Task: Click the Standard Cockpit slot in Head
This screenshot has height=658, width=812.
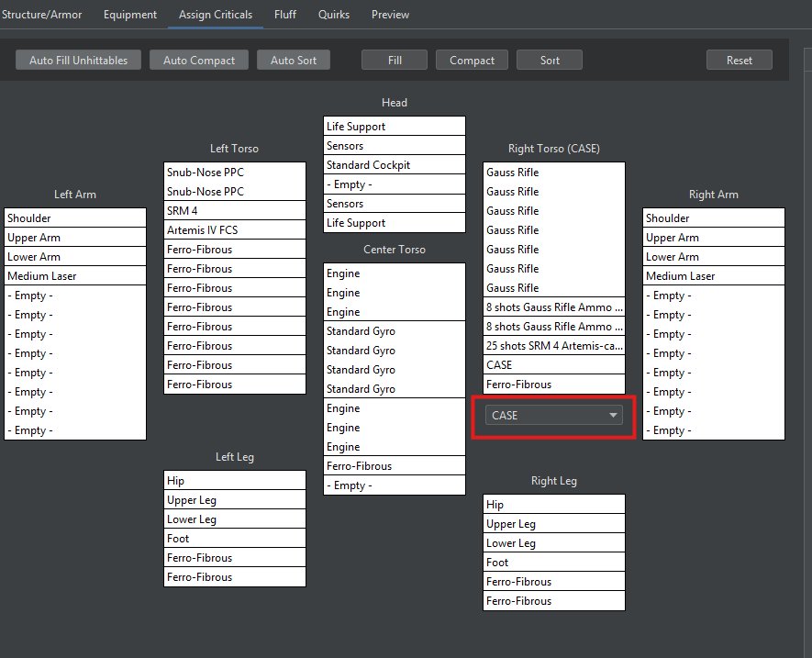Action: tap(395, 165)
